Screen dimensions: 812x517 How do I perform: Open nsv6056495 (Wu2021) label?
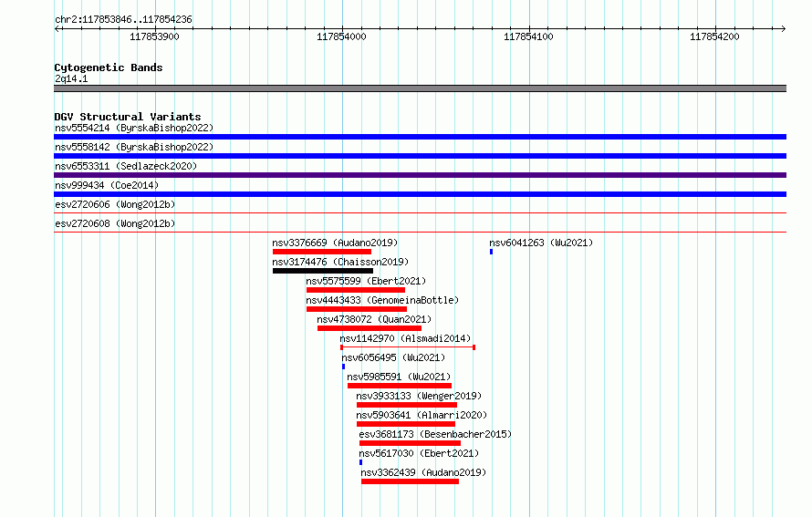coord(393,357)
